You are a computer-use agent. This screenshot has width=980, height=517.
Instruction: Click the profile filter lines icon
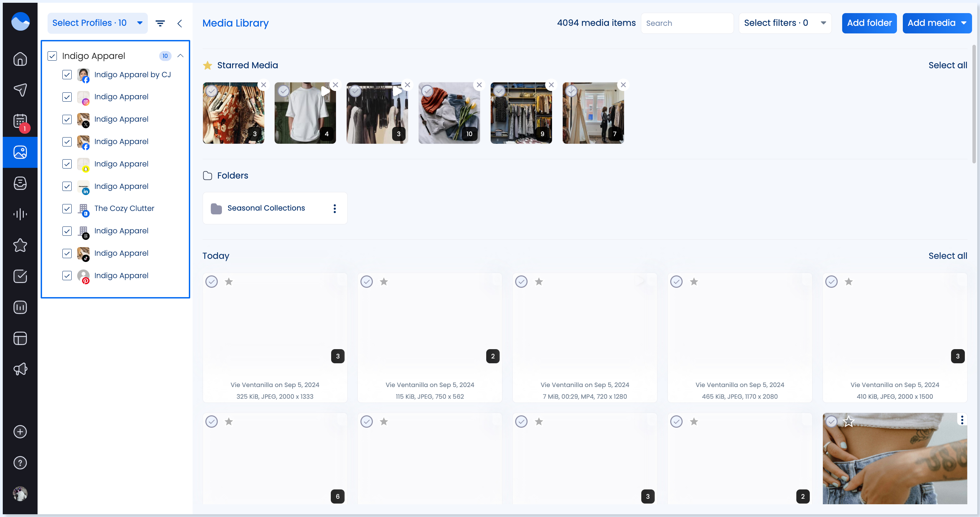pyautogui.click(x=160, y=23)
